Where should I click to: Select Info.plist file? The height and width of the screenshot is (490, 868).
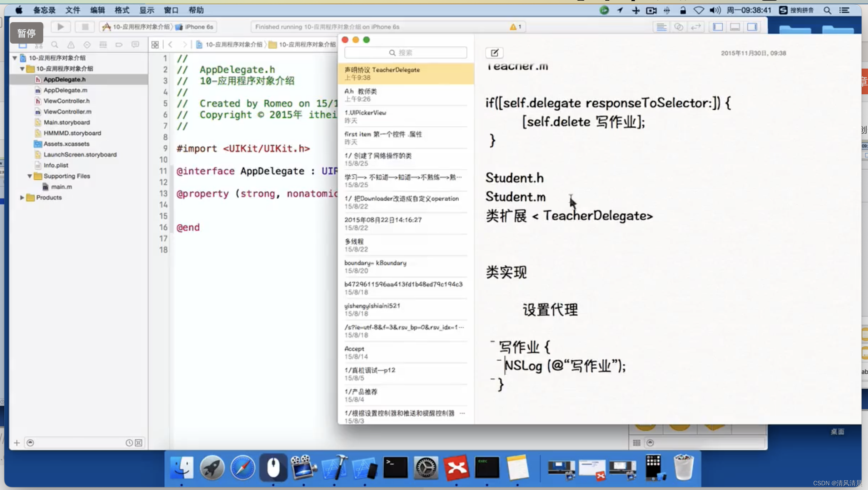[56, 165]
